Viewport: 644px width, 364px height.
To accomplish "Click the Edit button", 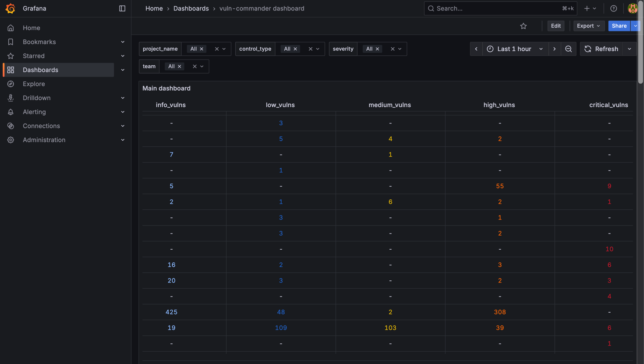I will click(556, 26).
